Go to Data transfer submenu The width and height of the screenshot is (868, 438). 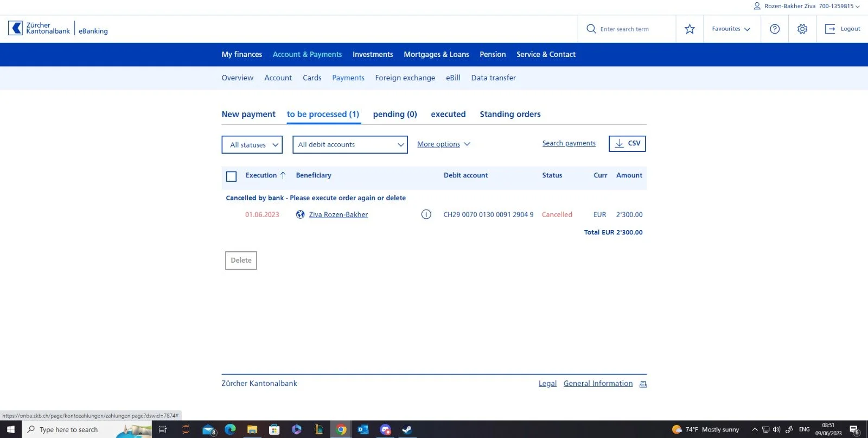click(493, 78)
